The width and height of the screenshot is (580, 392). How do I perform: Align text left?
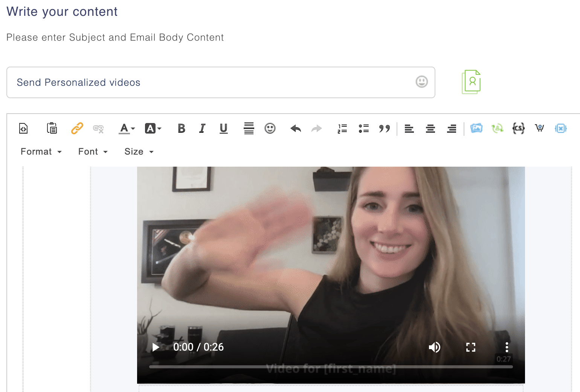point(409,129)
